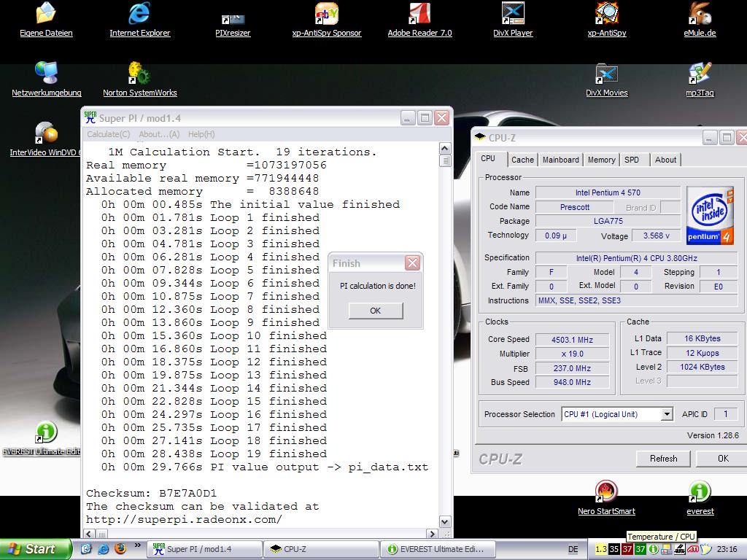This screenshot has height=560, width=747.
Task: Click the Loop 19 finished line
Action: (214, 454)
